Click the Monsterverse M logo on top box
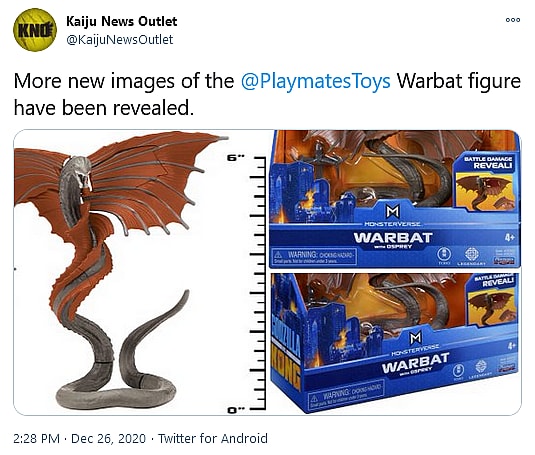This screenshot has width=535, height=455. tap(392, 212)
